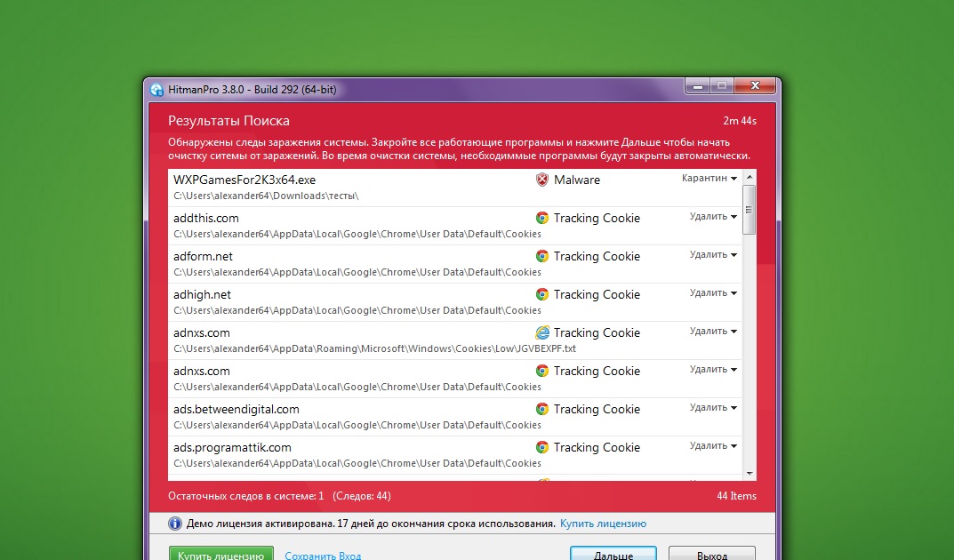This screenshot has height=560, width=954.
Task: Click the Chrome icon beside adform.net
Action: tap(542, 256)
